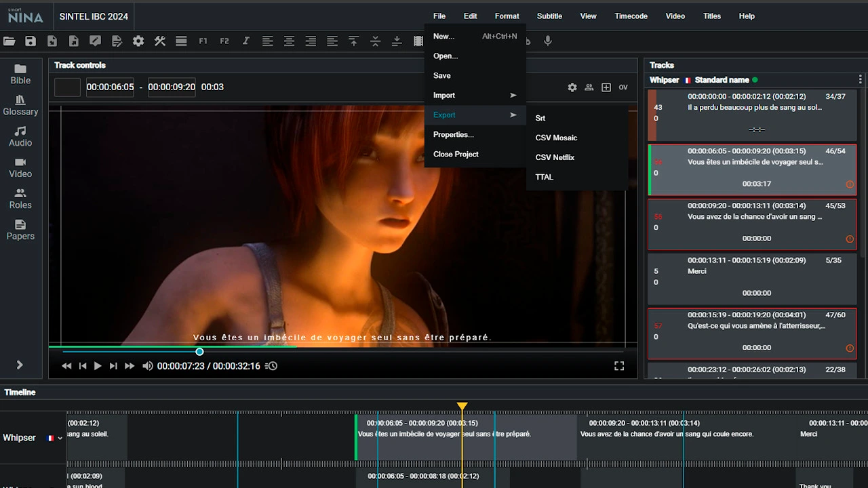Align subtitle text right
The image size is (868, 488).
[x=311, y=41]
